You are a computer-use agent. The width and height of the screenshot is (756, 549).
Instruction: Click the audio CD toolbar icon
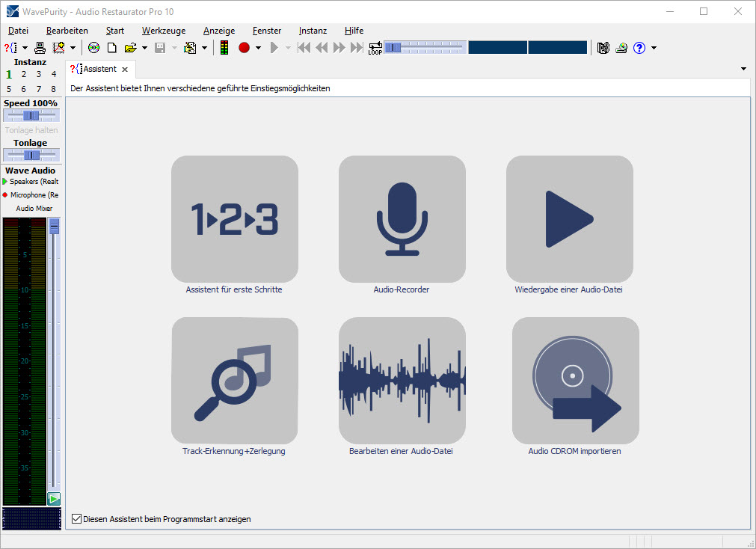[94, 48]
